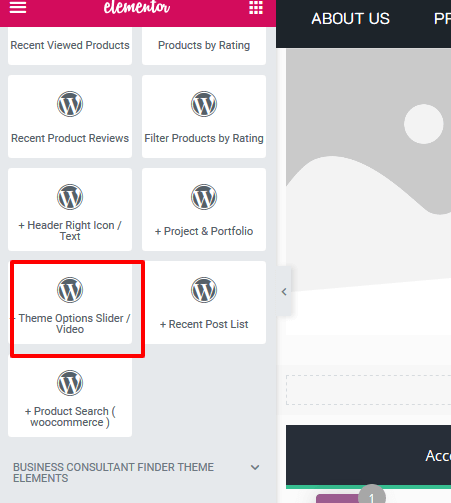This screenshot has width=451, height=503.
Task: Select Product Search woocommerce widget icon
Action: click(x=70, y=383)
